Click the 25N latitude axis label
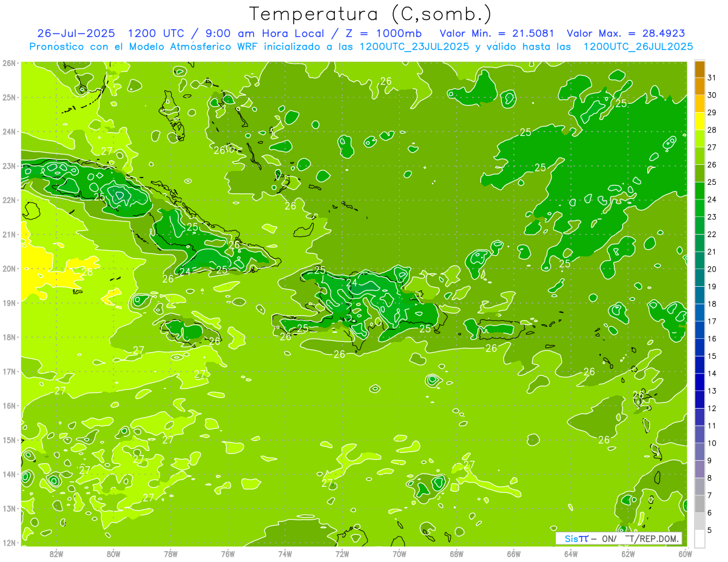This screenshot has width=728, height=562. [9, 97]
